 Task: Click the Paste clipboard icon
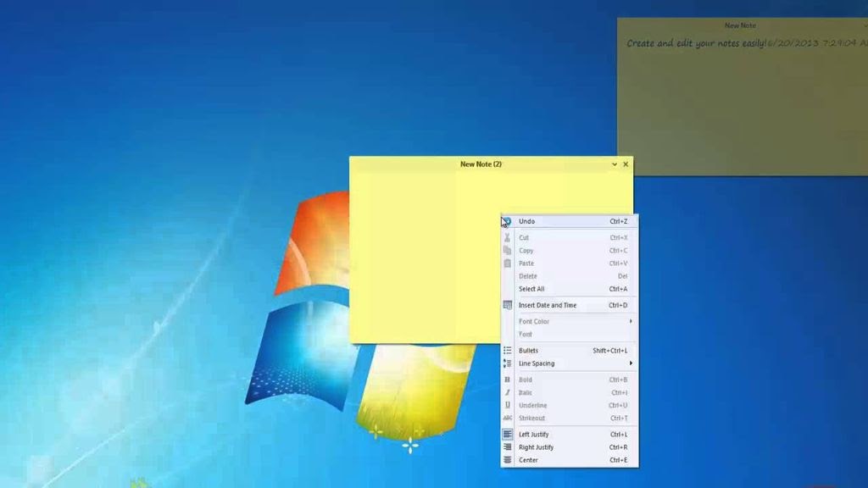507,263
